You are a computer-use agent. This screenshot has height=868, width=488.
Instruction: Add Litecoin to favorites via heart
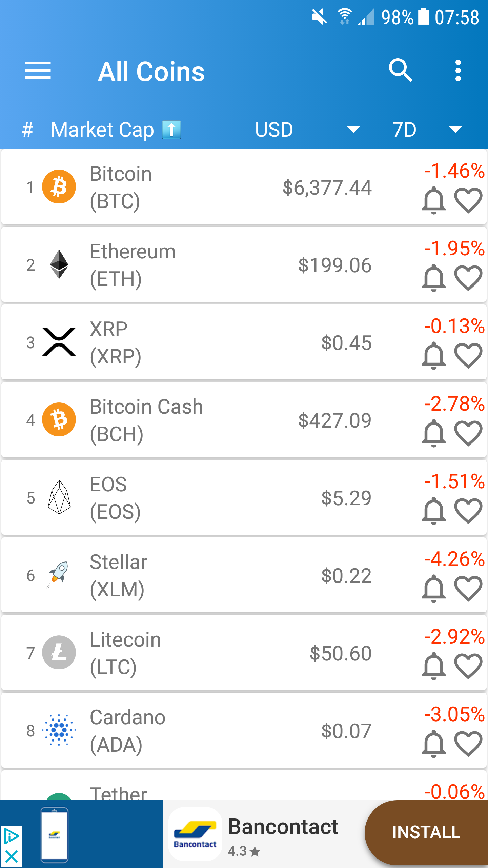point(468,666)
